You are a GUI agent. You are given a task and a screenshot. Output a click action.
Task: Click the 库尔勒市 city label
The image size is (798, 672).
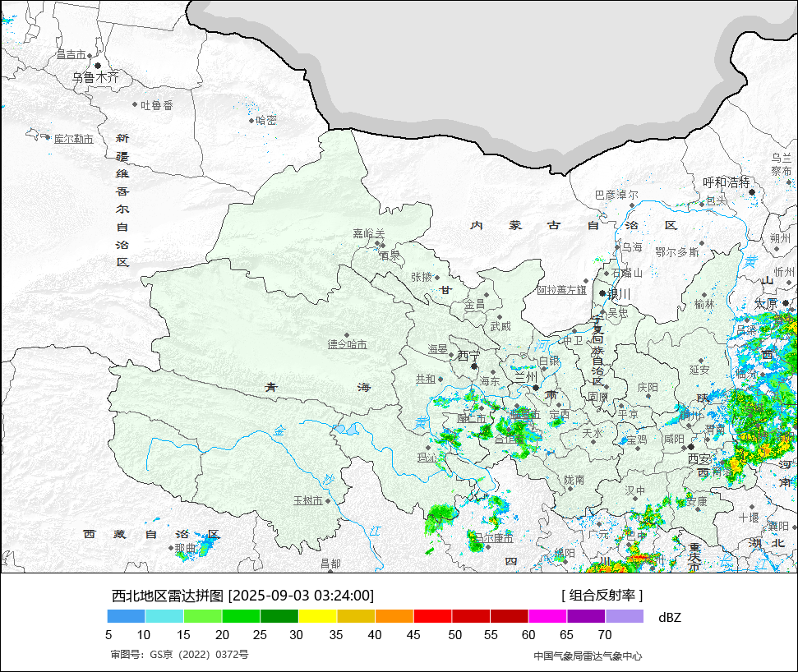pos(74,139)
